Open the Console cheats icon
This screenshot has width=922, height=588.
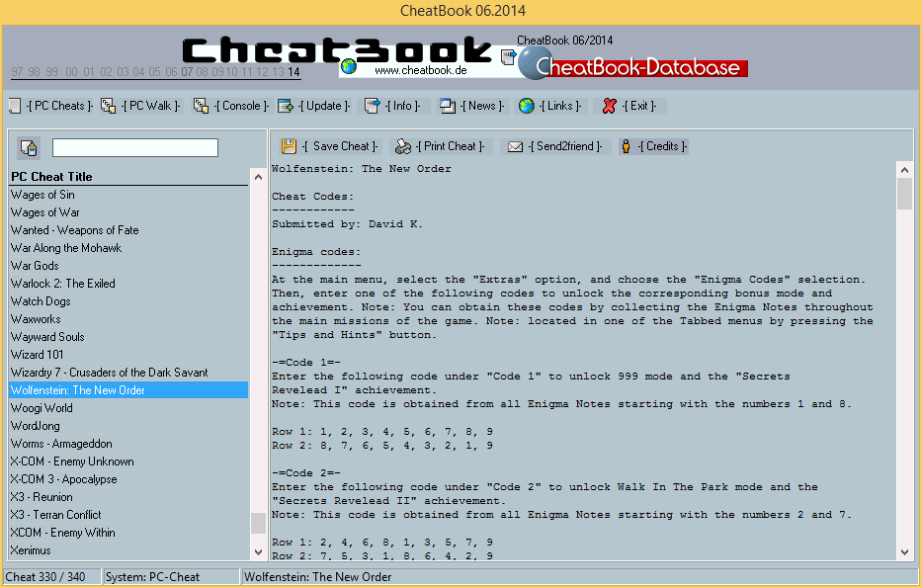[x=201, y=106]
